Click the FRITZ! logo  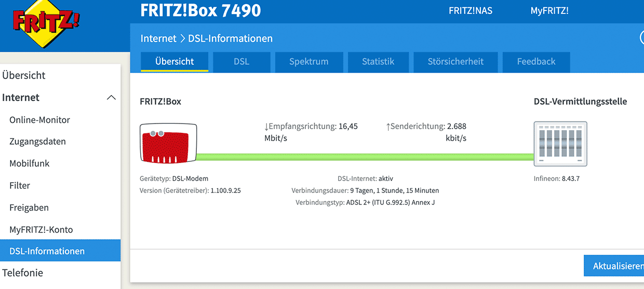(x=46, y=23)
